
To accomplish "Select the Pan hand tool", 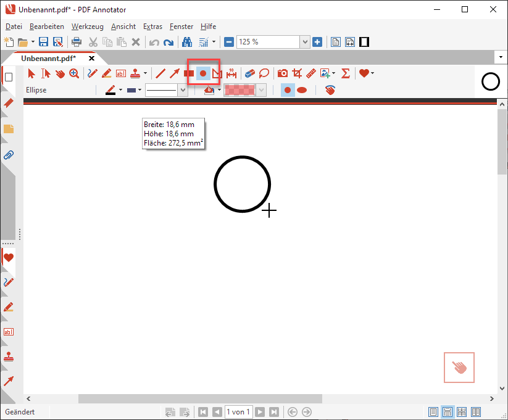I will (60, 73).
